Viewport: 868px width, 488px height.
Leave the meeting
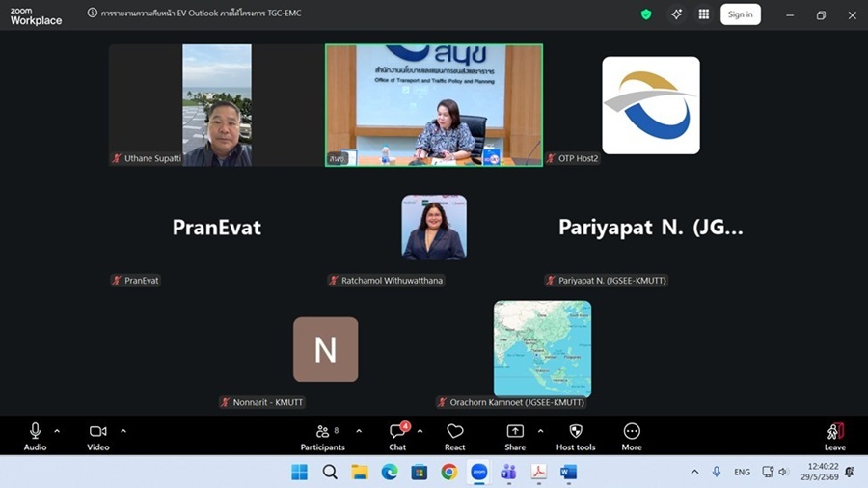point(835,437)
